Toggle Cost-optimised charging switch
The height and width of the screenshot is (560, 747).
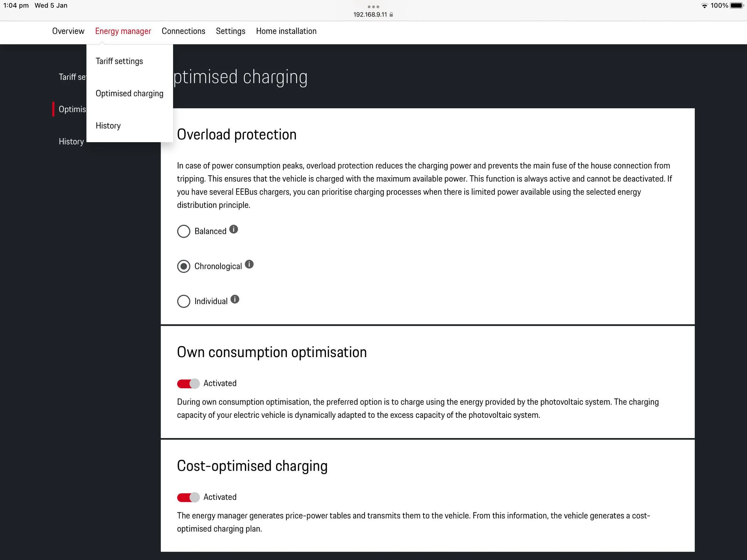click(x=188, y=497)
